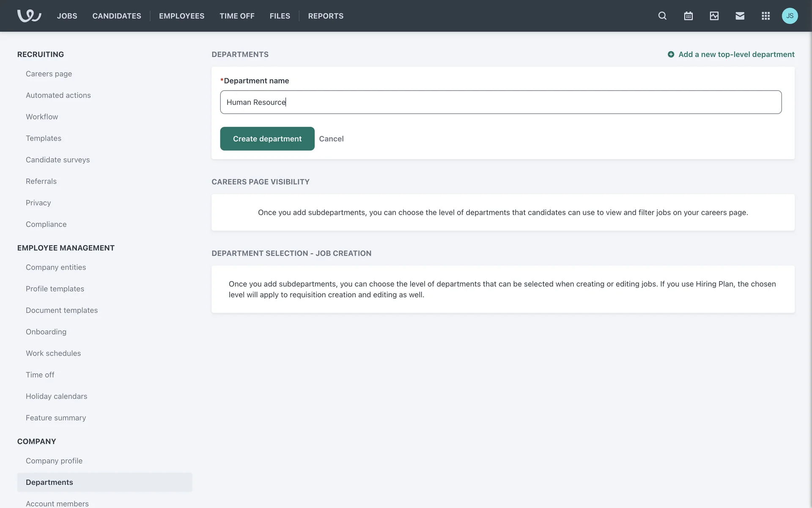This screenshot has height=508, width=812.
Task: Open the calendar icon in header
Action: click(x=688, y=16)
